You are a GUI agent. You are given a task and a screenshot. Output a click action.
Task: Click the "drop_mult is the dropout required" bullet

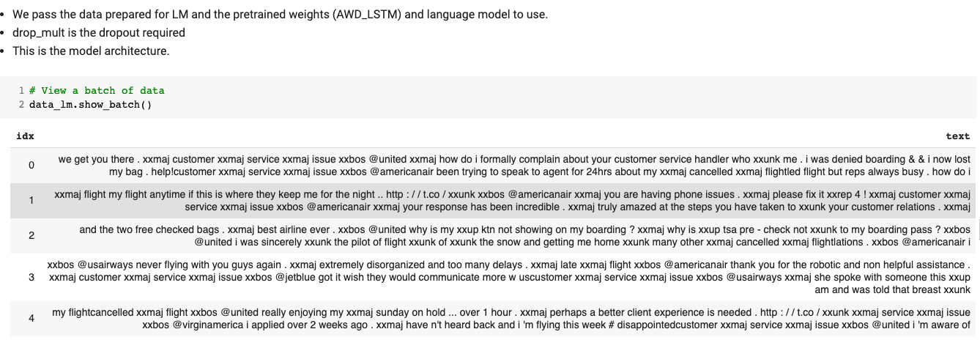tap(99, 33)
